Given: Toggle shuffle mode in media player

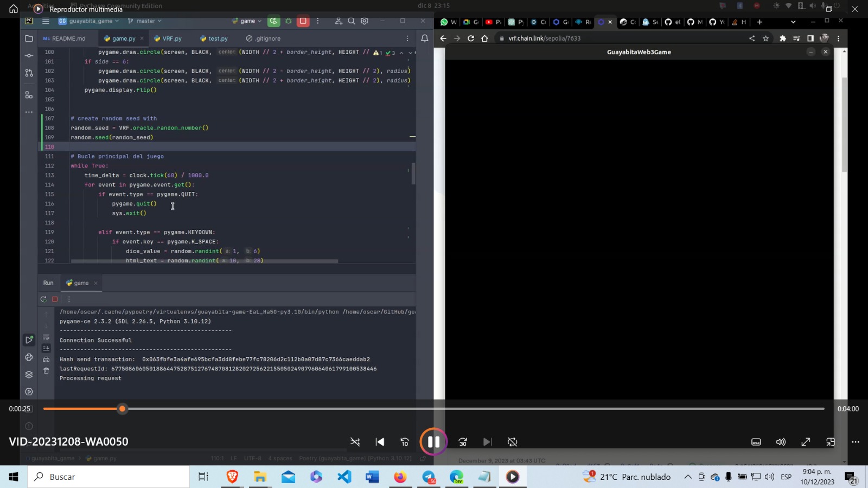Looking at the screenshot, I should [x=355, y=442].
